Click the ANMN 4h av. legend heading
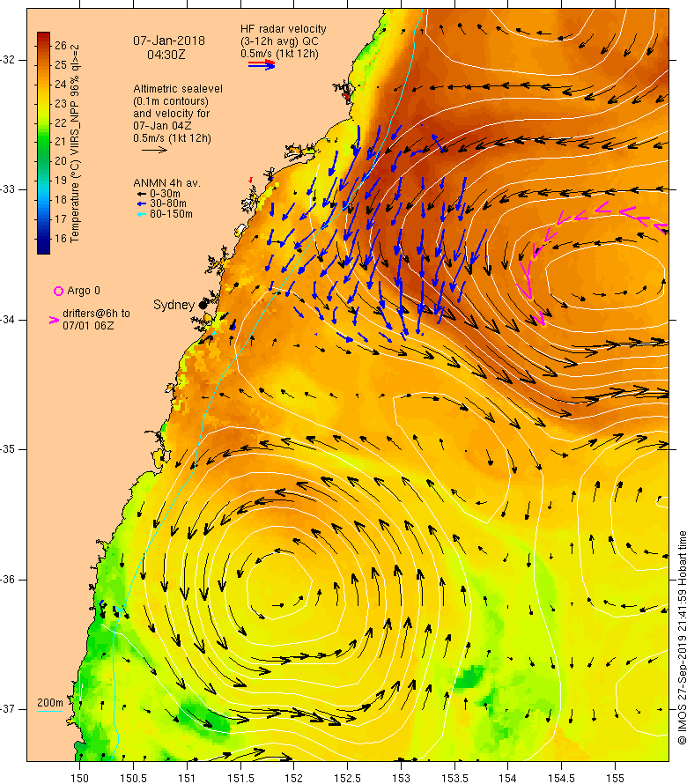Image resolution: width=687 pixels, height=784 pixels. pos(166,183)
